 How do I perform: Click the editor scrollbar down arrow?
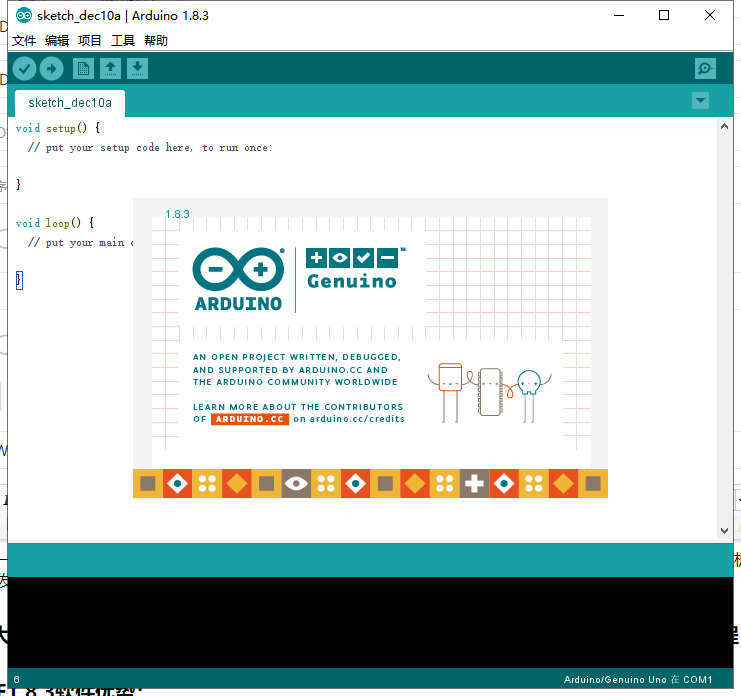tap(724, 531)
